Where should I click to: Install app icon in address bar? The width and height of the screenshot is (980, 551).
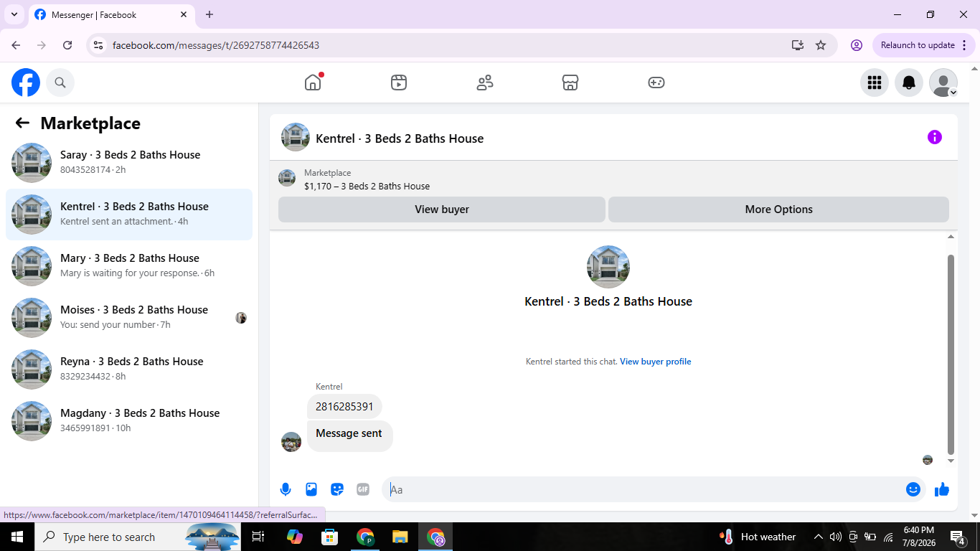pos(798,45)
